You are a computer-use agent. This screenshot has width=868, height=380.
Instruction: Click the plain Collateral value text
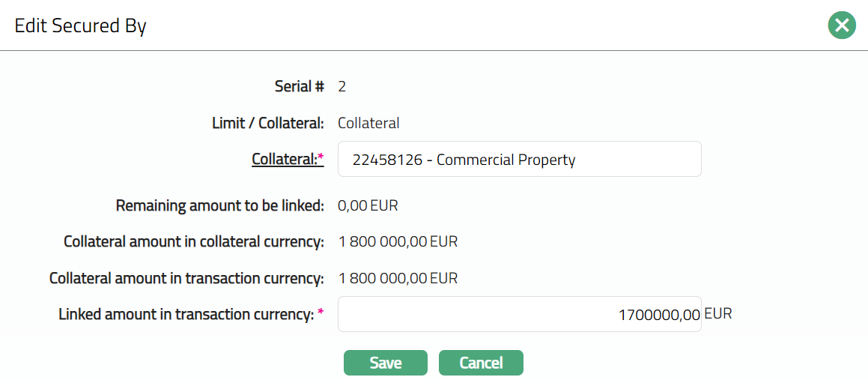pos(368,123)
